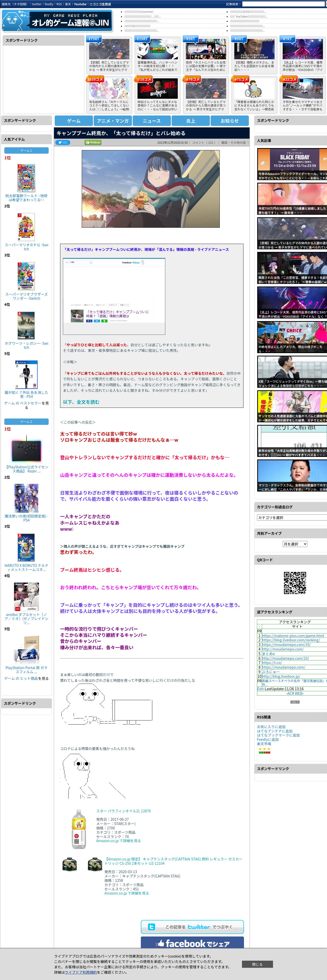Open the BLACK FRIDAY popular article banner

point(292,164)
